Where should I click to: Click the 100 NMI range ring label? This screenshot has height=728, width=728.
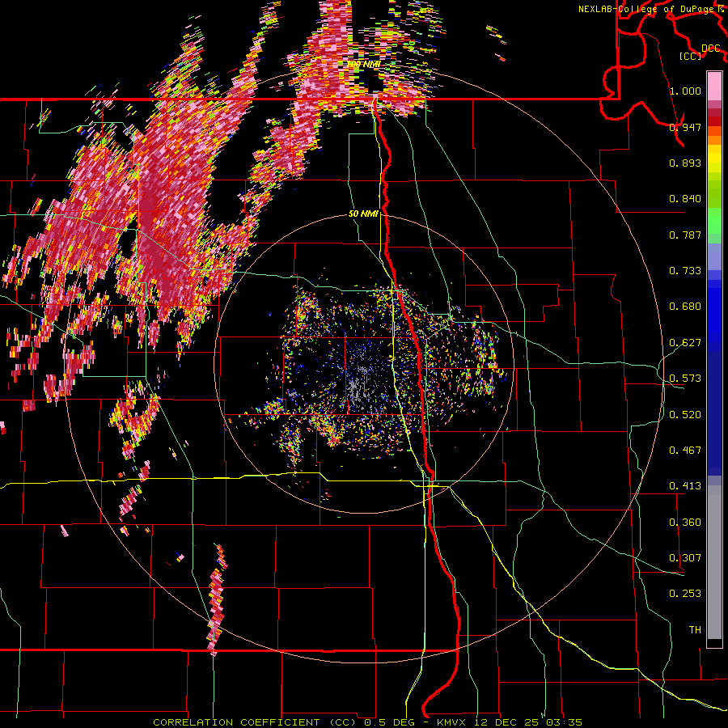click(x=363, y=64)
